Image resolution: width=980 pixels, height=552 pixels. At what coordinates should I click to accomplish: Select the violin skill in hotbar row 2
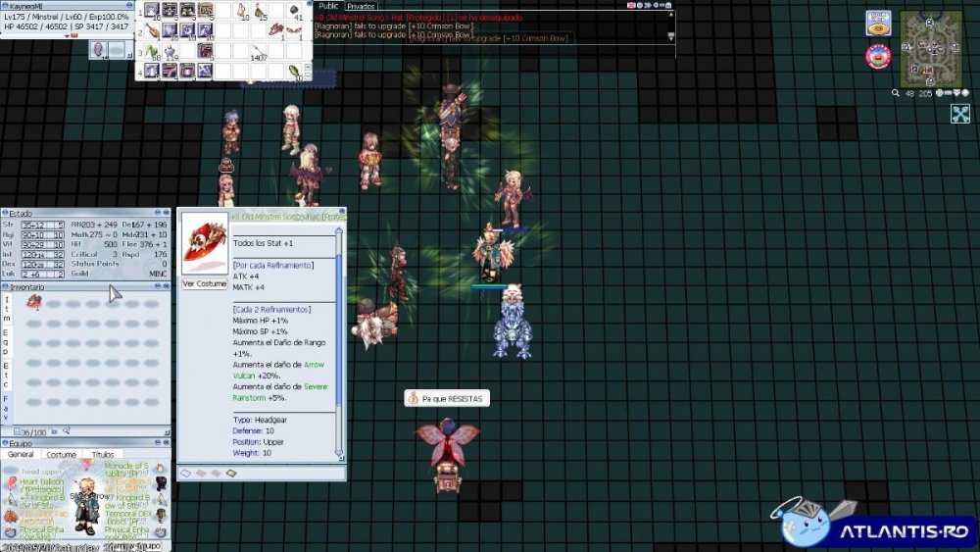153,31
